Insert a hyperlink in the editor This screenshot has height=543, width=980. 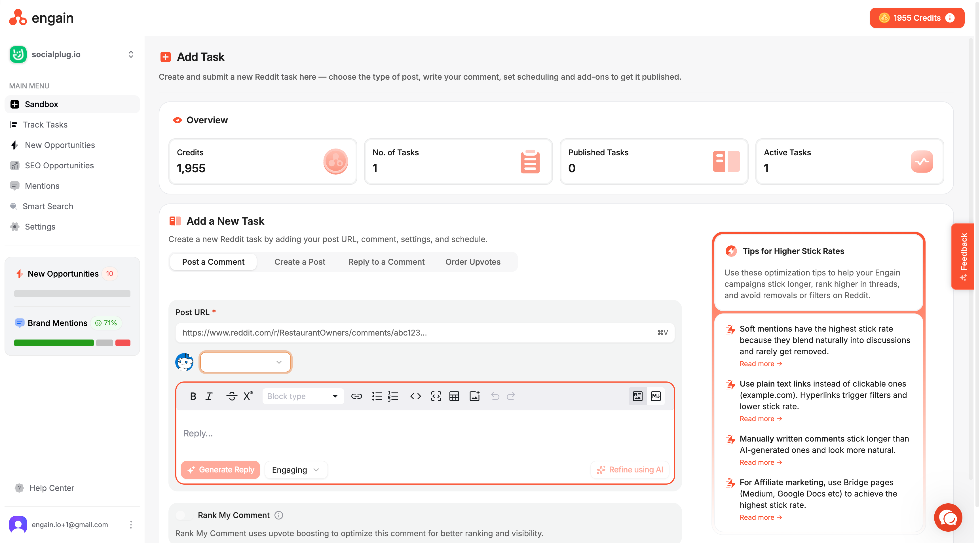coord(356,396)
